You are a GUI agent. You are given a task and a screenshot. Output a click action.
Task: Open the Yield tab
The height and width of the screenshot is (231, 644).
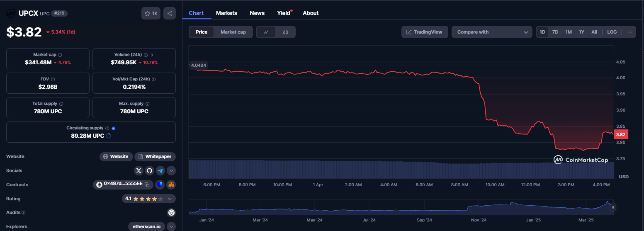coord(284,13)
